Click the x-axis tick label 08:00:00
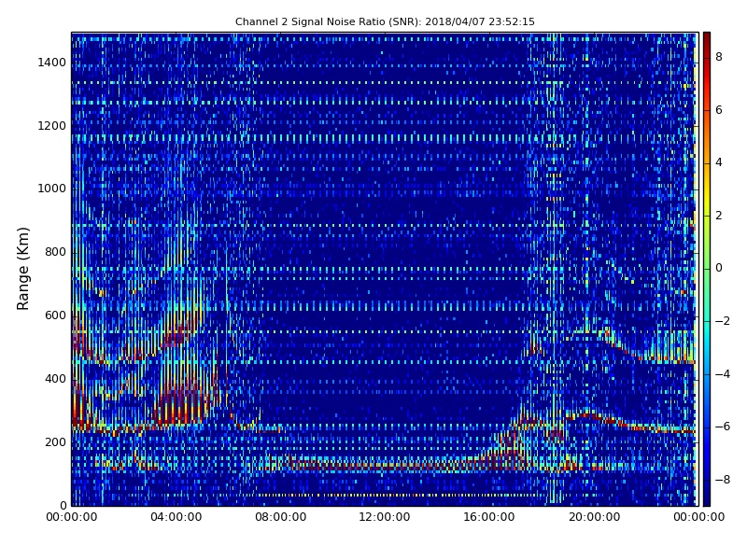Screen dimensions: 747x560 [281, 517]
